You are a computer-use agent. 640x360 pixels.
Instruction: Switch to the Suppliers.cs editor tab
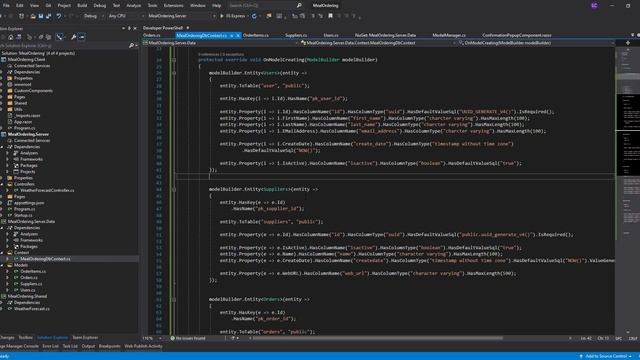tap(296, 36)
